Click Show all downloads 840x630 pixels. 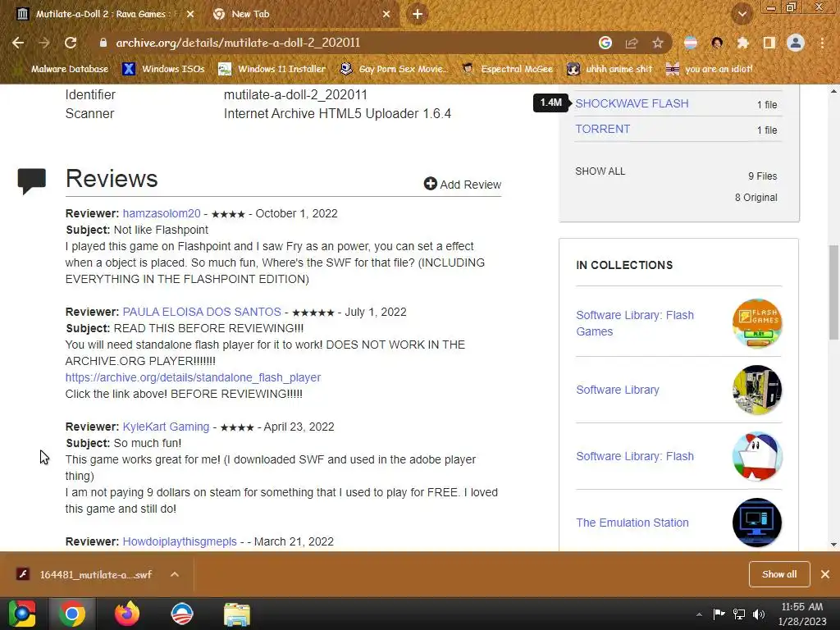(x=779, y=574)
